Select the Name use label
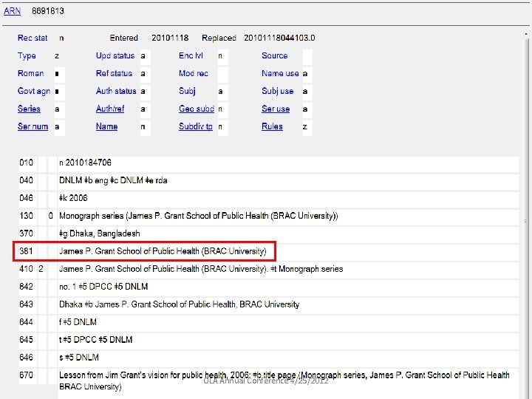Image resolution: width=532 pixels, height=399 pixels. (x=280, y=73)
